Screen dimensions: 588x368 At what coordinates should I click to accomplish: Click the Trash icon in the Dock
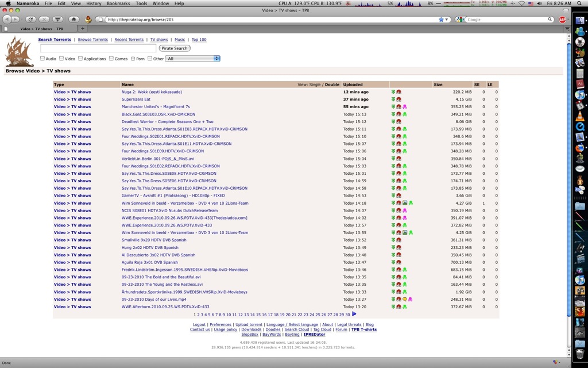point(580,353)
